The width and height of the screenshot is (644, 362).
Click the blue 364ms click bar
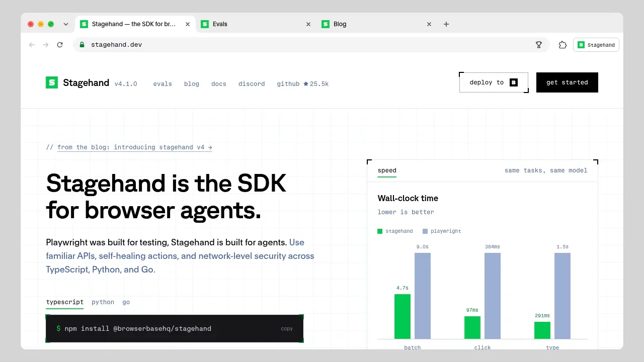(x=493, y=296)
